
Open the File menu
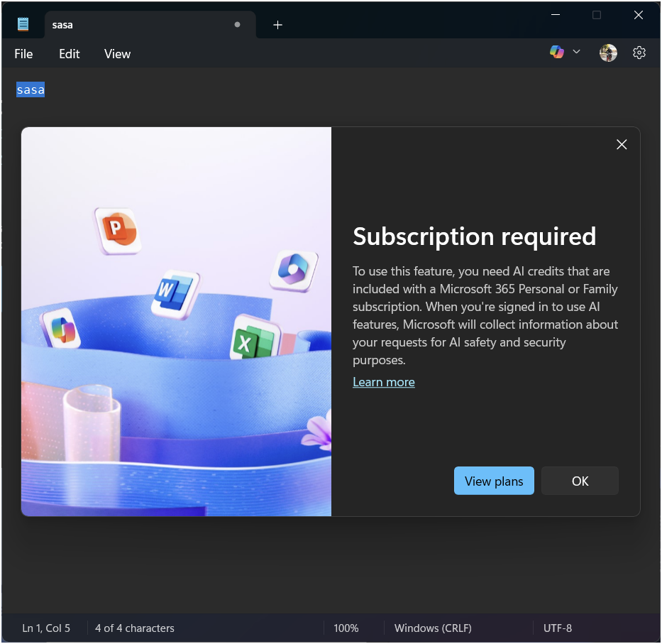[x=23, y=54]
